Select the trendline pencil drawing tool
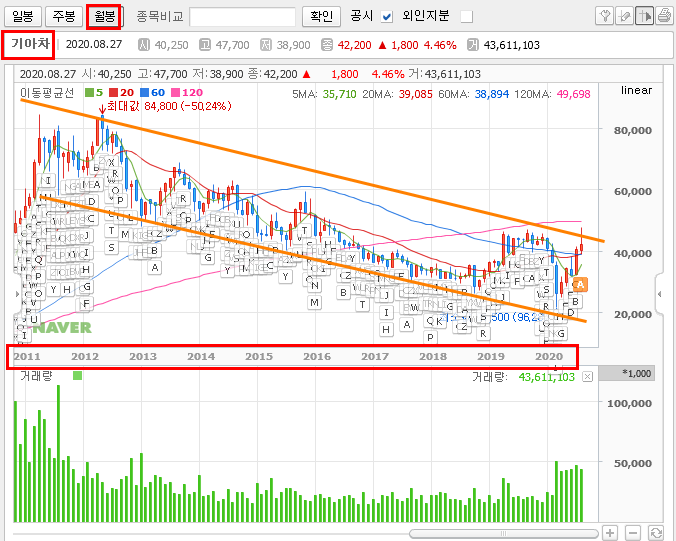 (x=624, y=16)
